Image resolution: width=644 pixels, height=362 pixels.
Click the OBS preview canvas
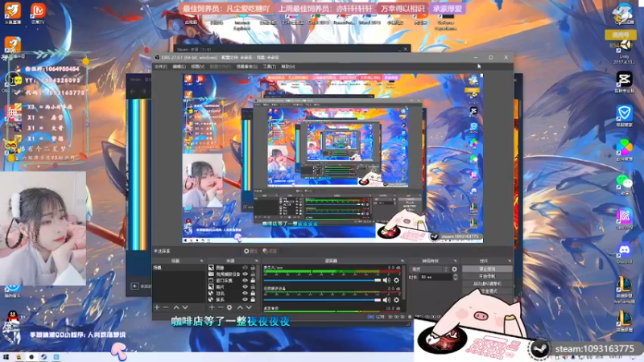pos(332,158)
